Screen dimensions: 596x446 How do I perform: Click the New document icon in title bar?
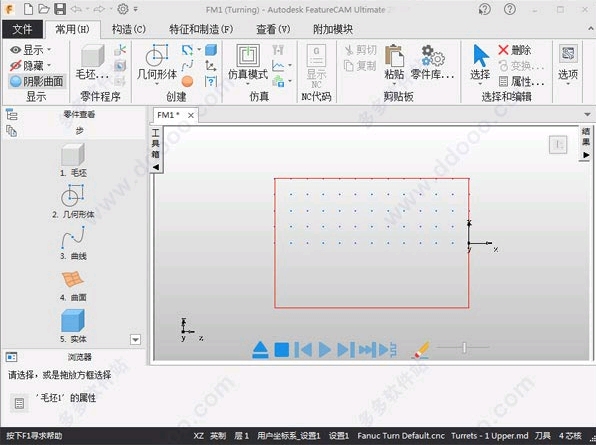[x=28, y=9]
